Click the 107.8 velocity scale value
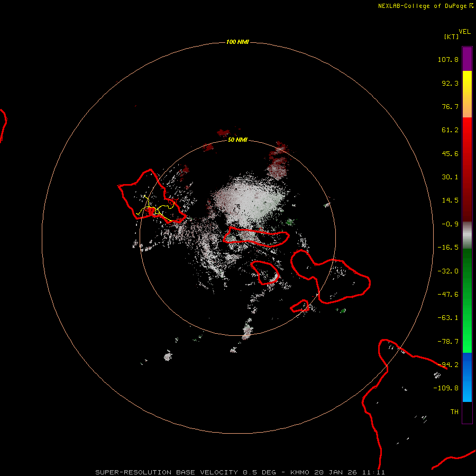The height and width of the screenshot is (476, 476). click(x=448, y=59)
